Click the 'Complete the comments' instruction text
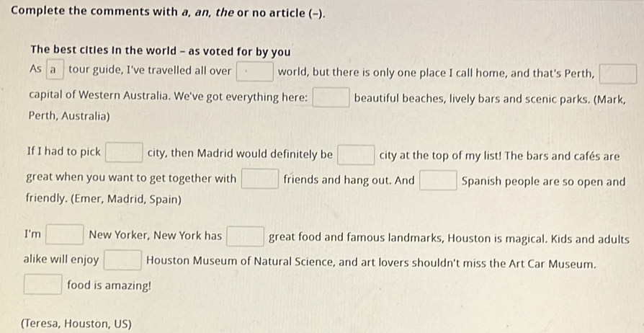Image resolution: width=644 pixels, height=333 pixels. [x=169, y=12]
